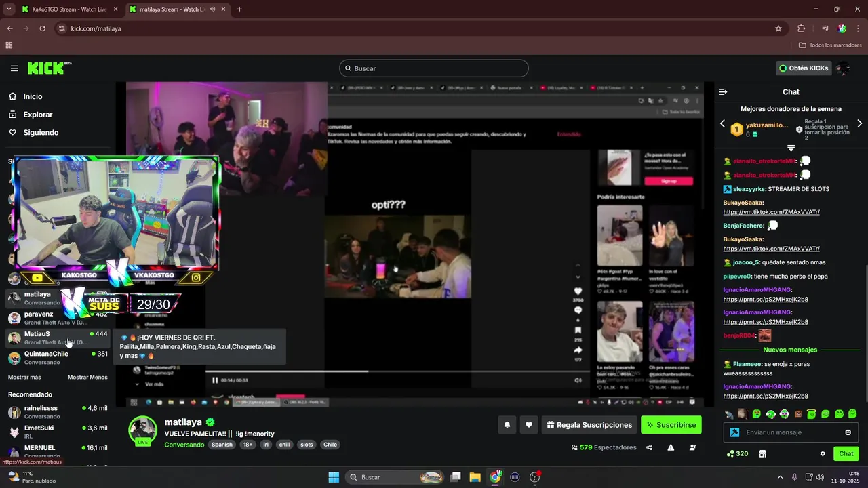The image size is (868, 488).
Task: Open Todos los marcadores folder
Action: (830, 45)
